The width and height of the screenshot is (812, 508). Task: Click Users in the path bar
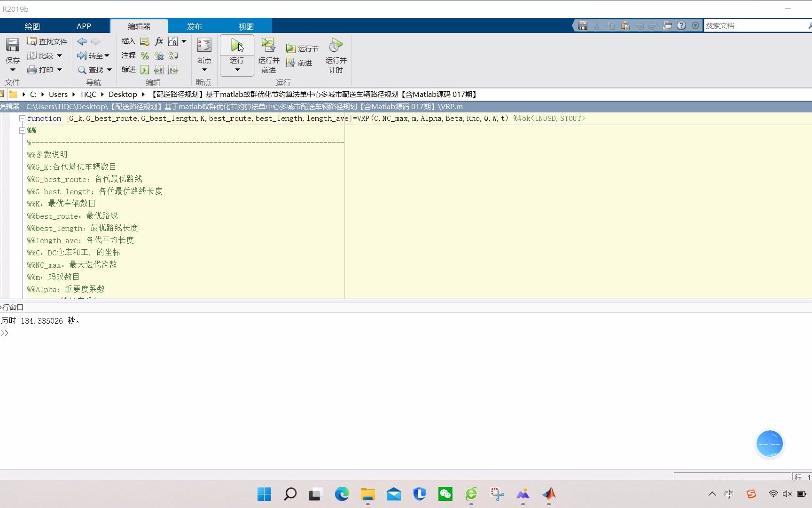pos(58,94)
